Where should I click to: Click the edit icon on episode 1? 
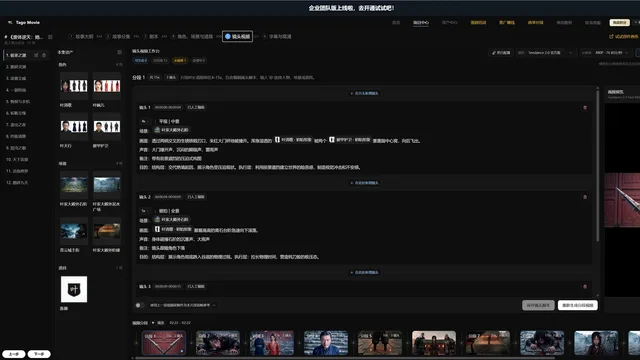(x=36, y=55)
